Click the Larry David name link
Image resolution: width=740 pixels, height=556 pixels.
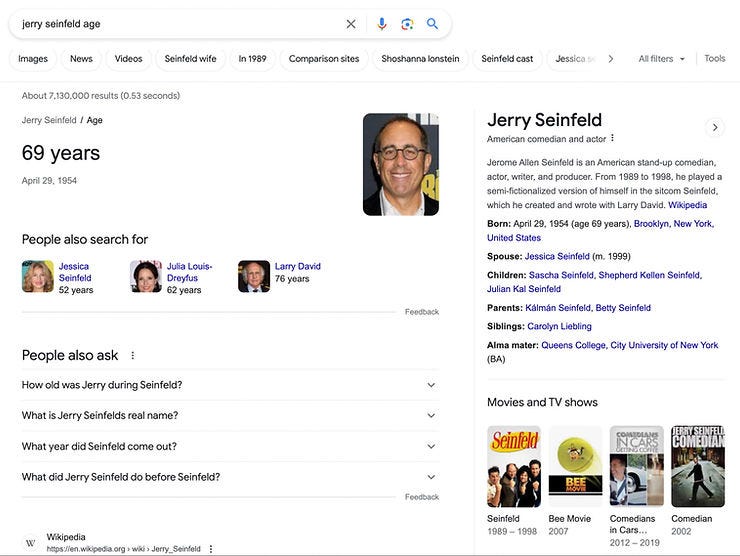297,266
